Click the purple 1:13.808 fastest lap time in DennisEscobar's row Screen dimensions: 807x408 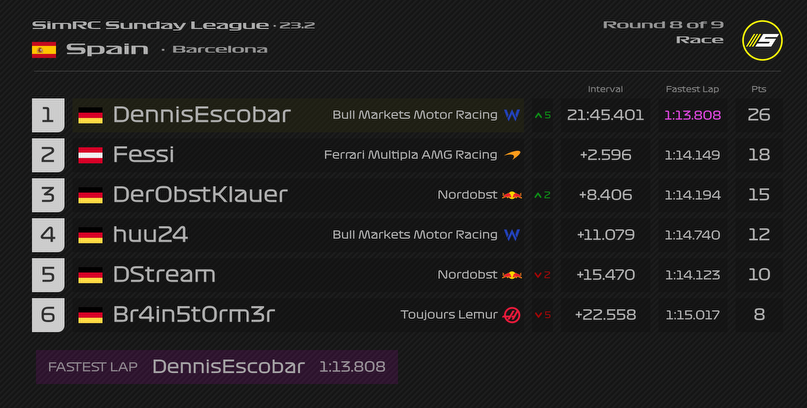(x=692, y=115)
